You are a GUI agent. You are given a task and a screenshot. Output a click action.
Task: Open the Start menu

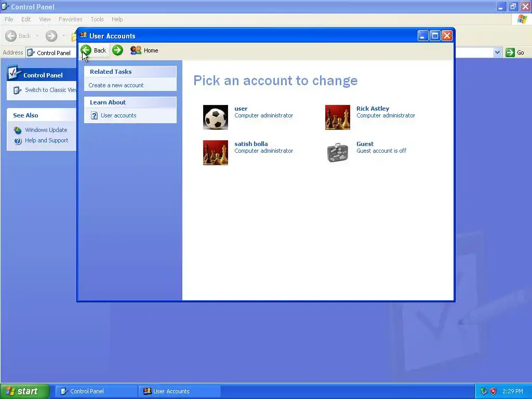pos(25,391)
